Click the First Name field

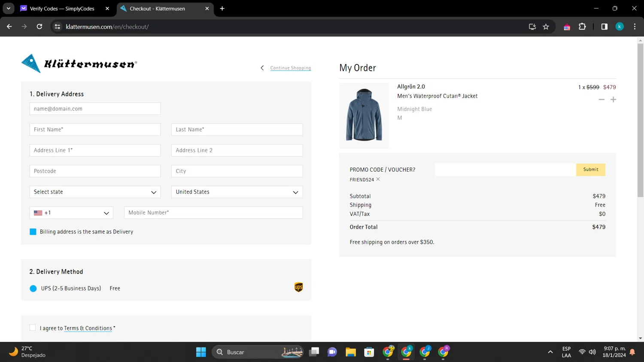click(95, 130)
